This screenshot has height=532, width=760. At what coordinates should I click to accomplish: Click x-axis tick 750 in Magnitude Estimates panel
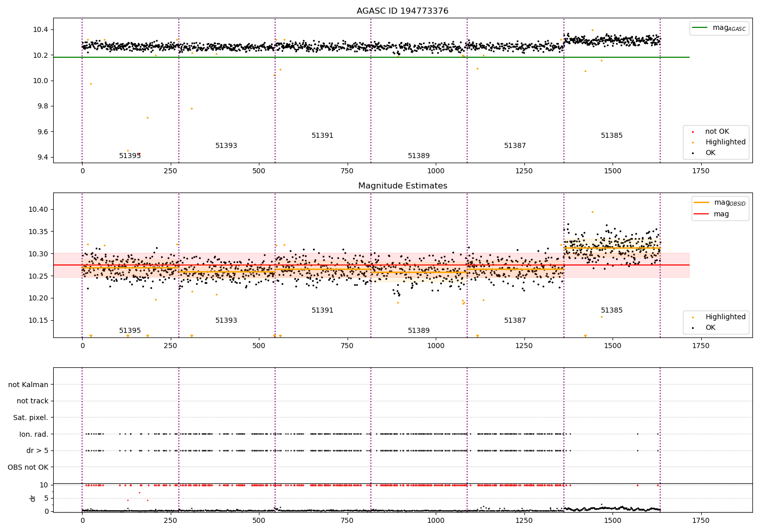tap(347, 346)
